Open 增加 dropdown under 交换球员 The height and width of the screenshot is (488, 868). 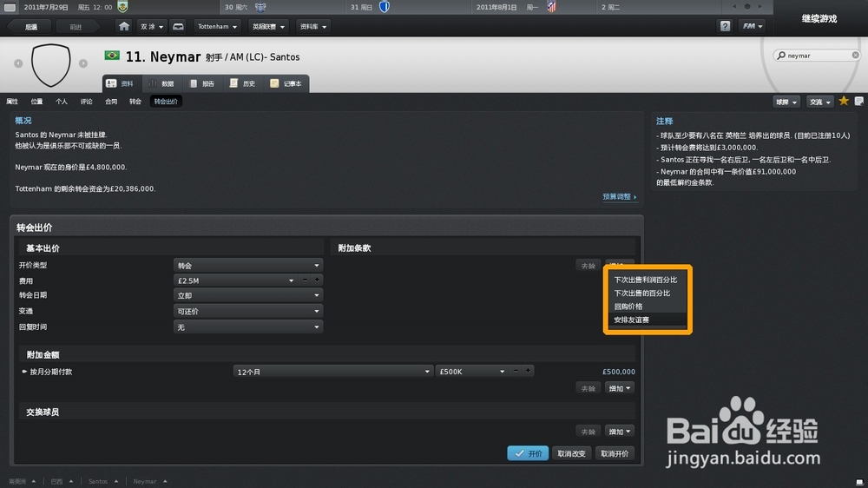point(620,432)
